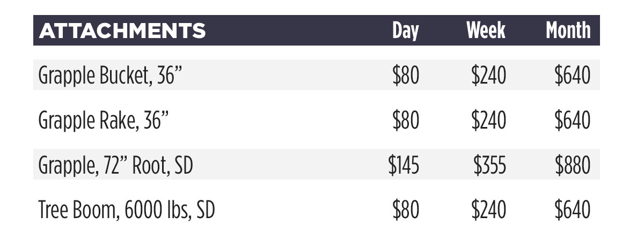Screen dimensions: 644x239
Task: Select the Day column header
Action: (405, 31)
